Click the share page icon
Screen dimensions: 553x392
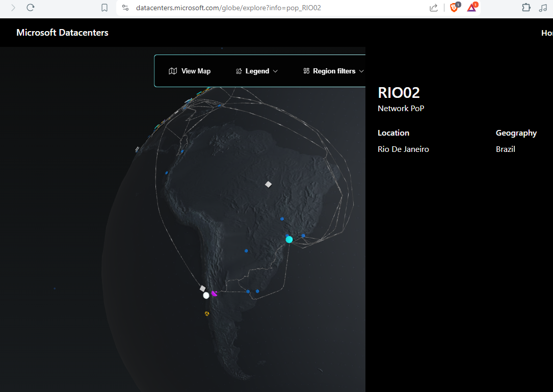click(434, 8)
